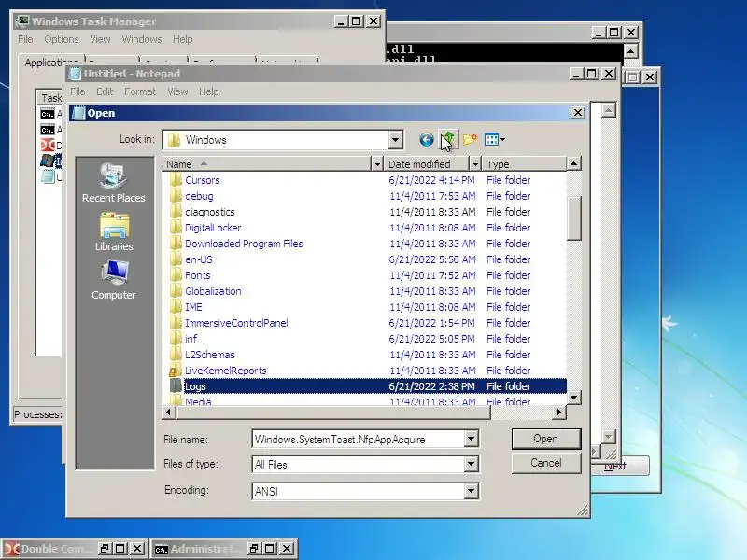This screenshot has width=747, height=560.
Task: Open Libraries in the places sidebar
Action: (113, 231)
